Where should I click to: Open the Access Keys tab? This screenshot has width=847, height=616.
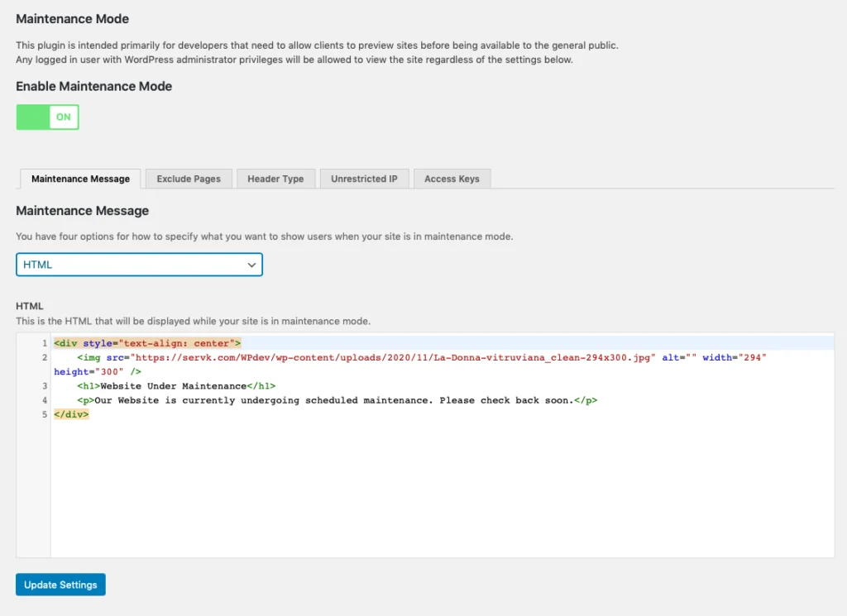pyautogui.click(x=452, y=179)
